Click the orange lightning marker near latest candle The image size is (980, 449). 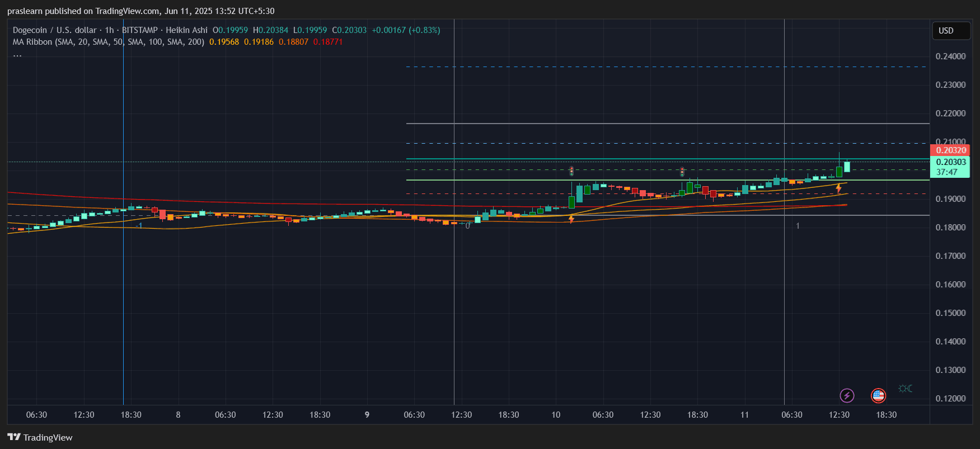click(x=838, y=188)
